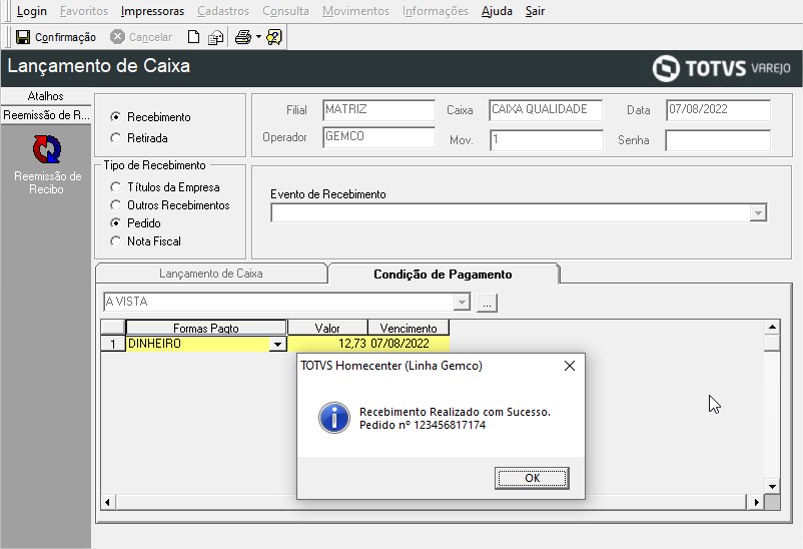The image size is (803, 549).
Task: Click the help question-mark toolbar icon
Action: pyautogui.click(x=274, y=37)
